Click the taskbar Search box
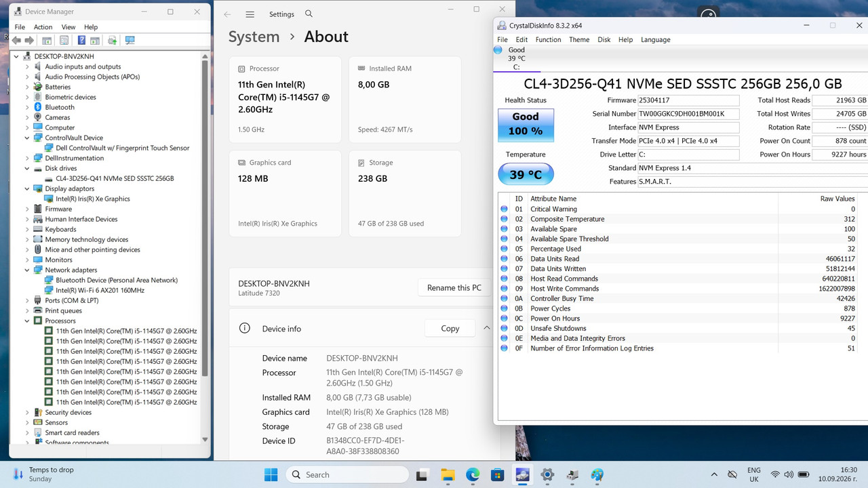The height and width of the screenshot is (488, 868). click(x=347, y=474)
